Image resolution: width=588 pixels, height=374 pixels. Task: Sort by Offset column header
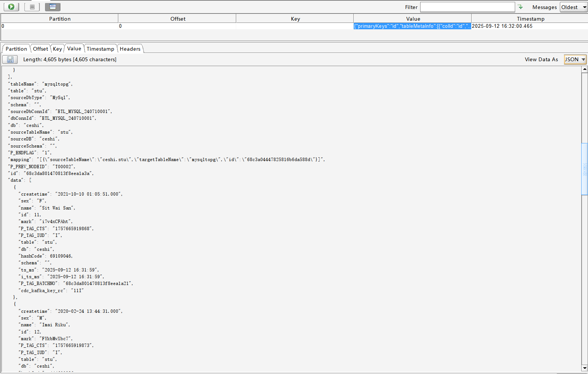178,19
